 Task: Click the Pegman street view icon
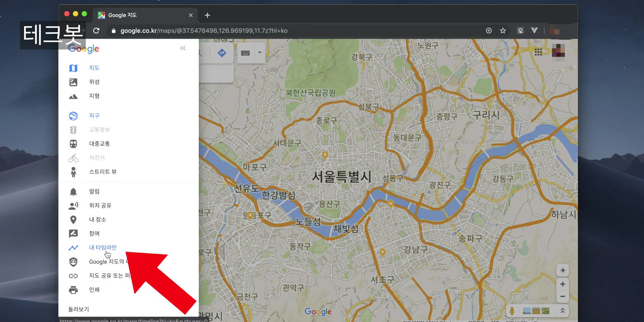513,311
